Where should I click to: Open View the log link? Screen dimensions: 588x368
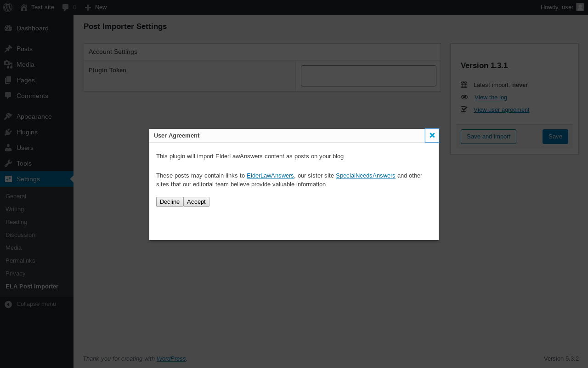coord(491,97)
